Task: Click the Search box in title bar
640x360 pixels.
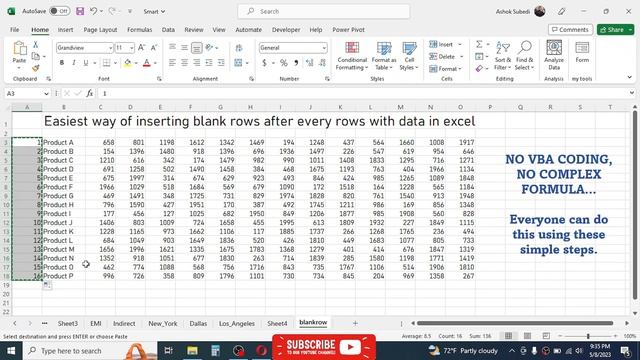Action: tap(324, 11)
